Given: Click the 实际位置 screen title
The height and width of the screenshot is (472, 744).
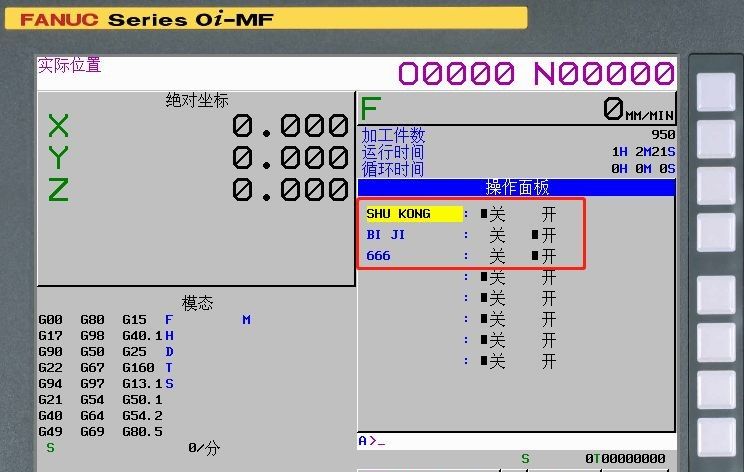Looking at the screenshot, I should [x=69, y=65].
